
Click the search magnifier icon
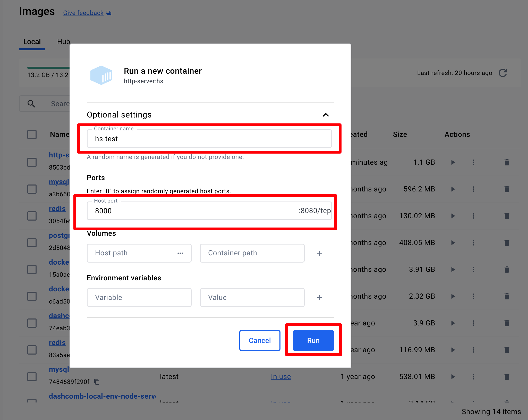[31, 104]
